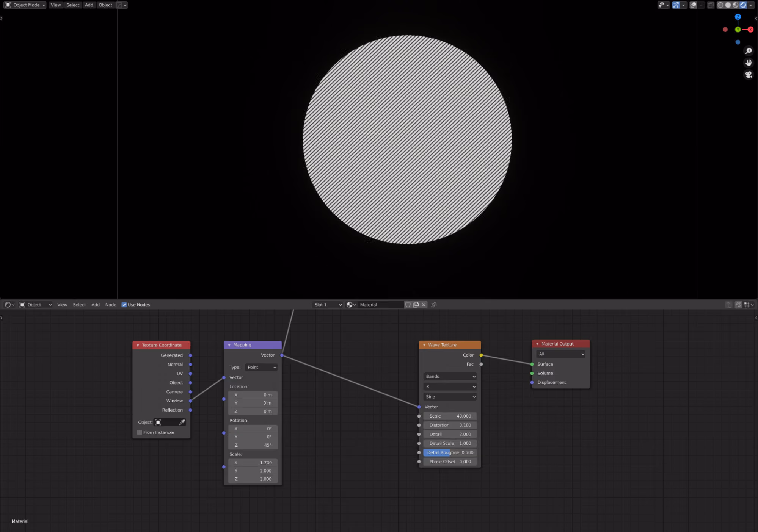This screenshot has height=532, width=758.
Task: Unlink the material with the X icon
Action: [x=424, y=305]
